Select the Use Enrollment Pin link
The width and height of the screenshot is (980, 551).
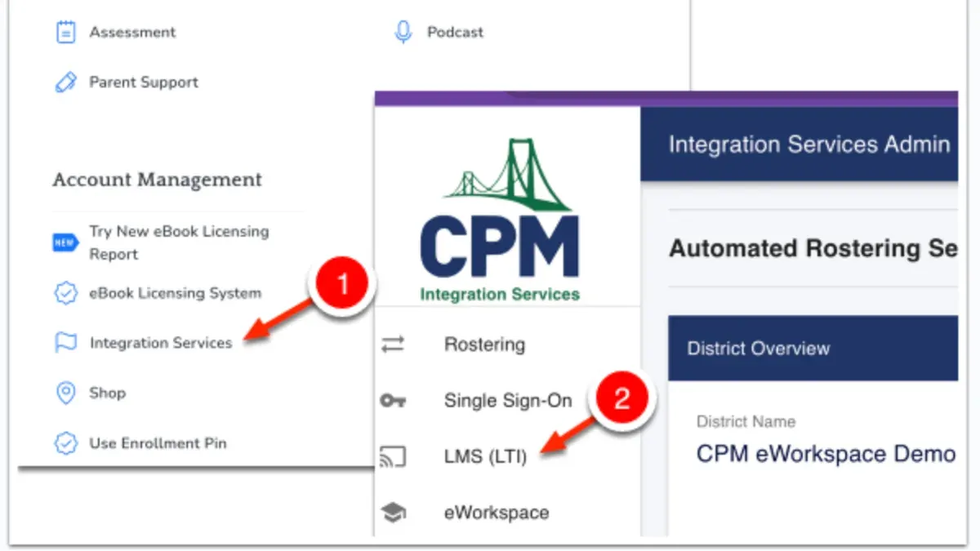pyautogui.click(x=158, y=444)
